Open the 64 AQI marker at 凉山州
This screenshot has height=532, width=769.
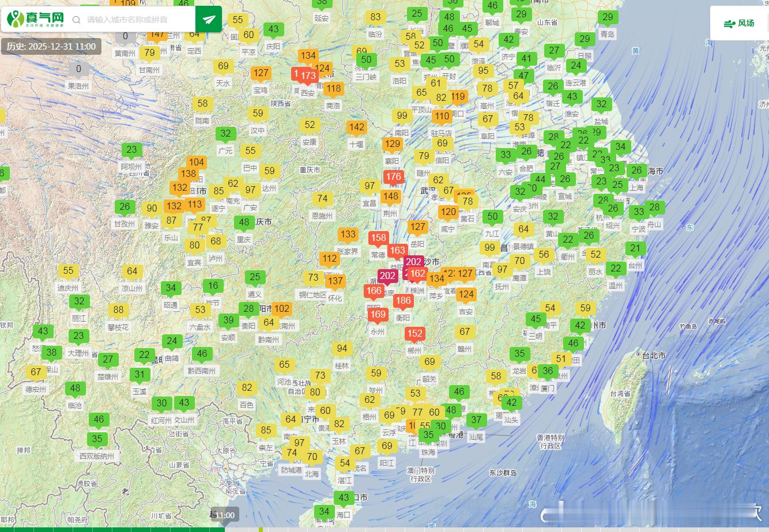coord(132,271)
